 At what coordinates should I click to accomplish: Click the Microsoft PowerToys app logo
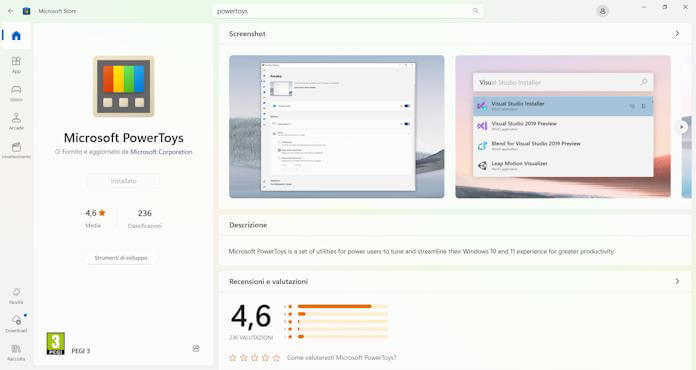123,87
